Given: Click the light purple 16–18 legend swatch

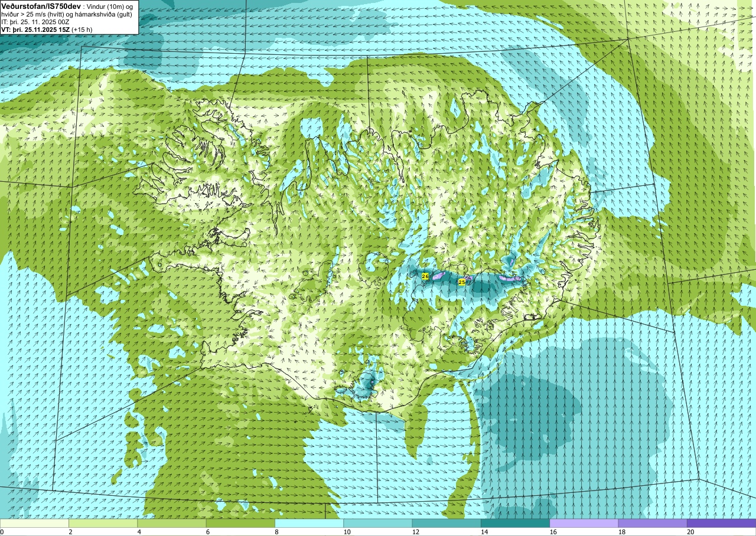Looking at the screenshot, I should point(584,523).
